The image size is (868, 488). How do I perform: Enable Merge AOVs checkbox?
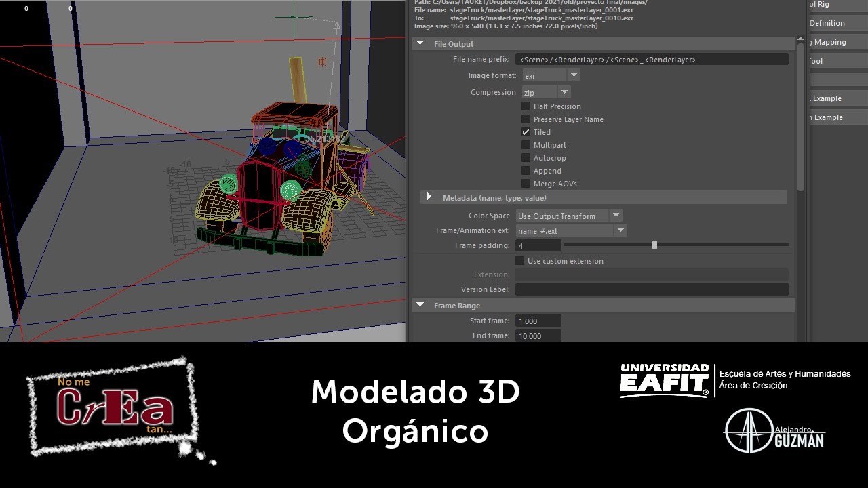(526, 184)
